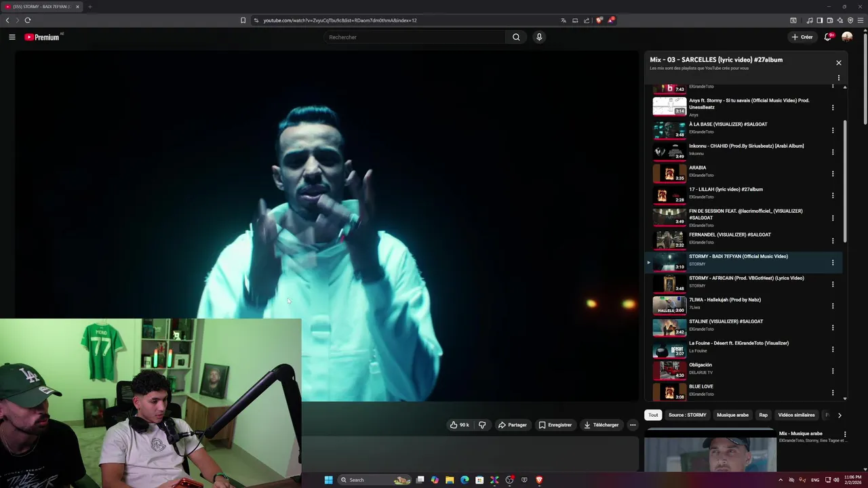Select the Source : STORMY chip
Image resolution: width=868 pixels, height=488 pixels.
click(687, 415)
